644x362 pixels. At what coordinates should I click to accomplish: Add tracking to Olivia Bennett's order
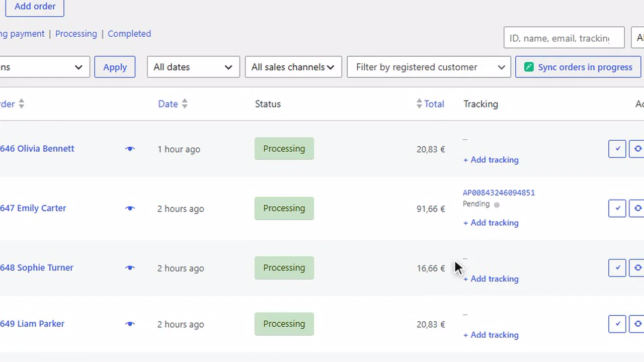[x=491, y=160]
